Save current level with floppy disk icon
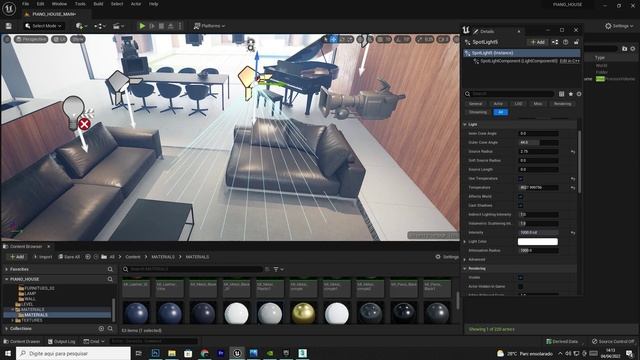The width and height of the screenshot is (640, 360). click(9, 26)
